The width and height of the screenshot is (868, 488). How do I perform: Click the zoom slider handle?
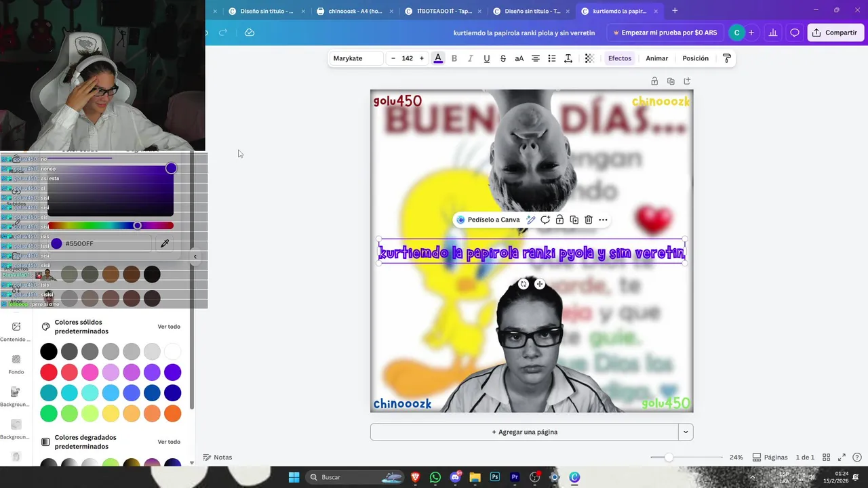click(x=669, y=457)
